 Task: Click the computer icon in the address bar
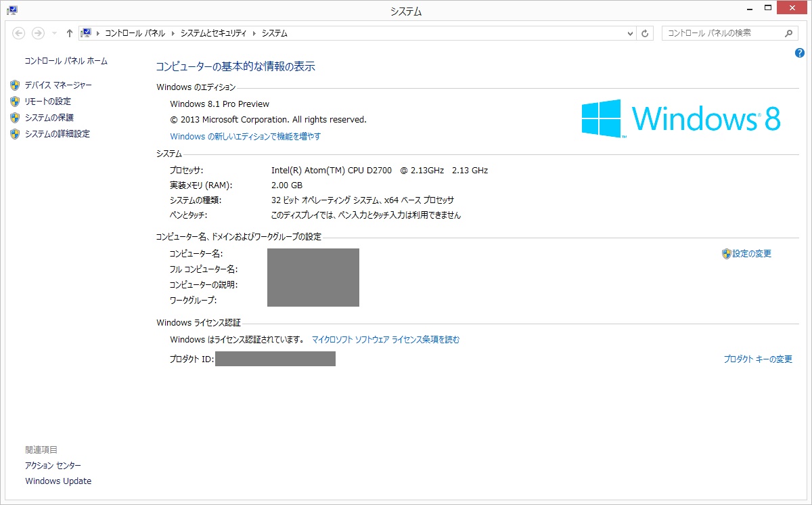coord(87,33)
